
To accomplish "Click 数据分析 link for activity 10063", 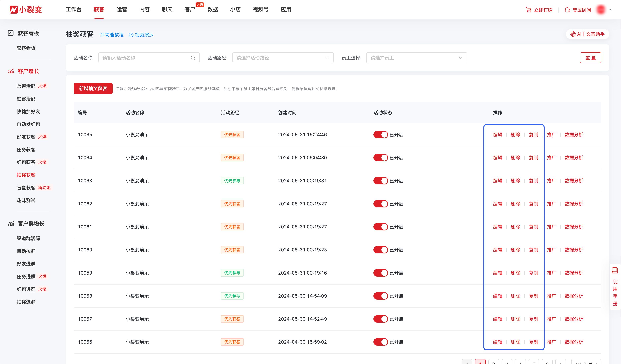I will tap(574, 181).
